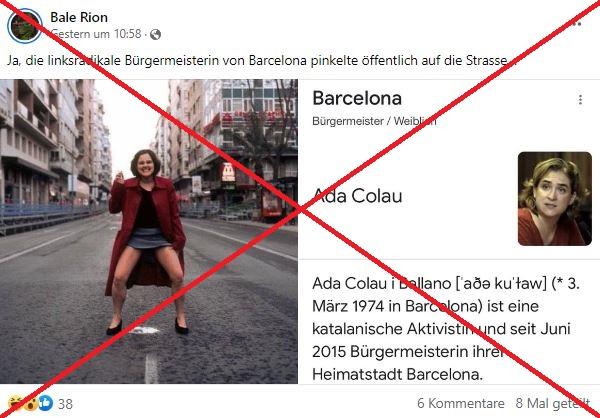Open Ada Colau portrait thumbnail

[555, 199]
